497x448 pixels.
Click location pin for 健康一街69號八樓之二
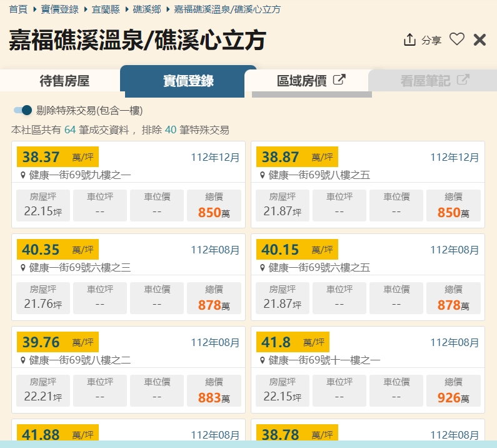tap(23, 360)
